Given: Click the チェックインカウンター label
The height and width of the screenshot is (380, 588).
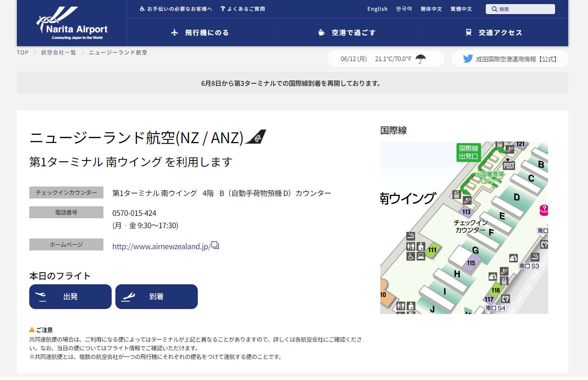Looking at the screenshot, I should click(66, 192).
